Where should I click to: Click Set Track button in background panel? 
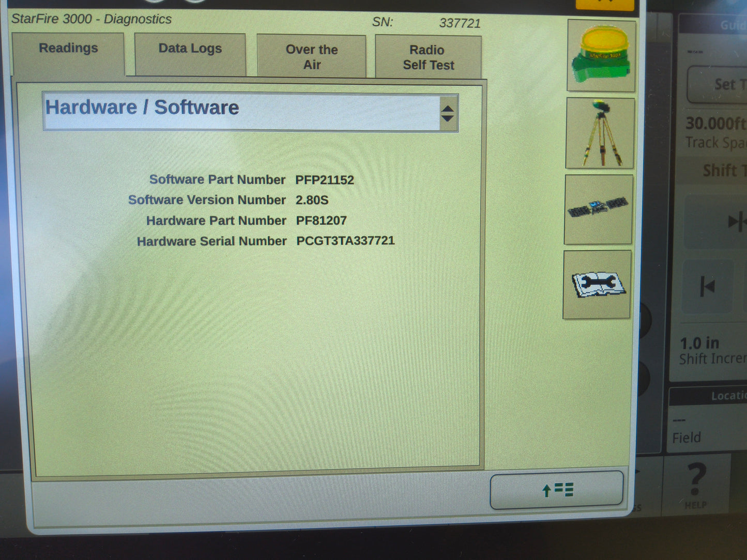pyautogui.click(x=719, y=84)
